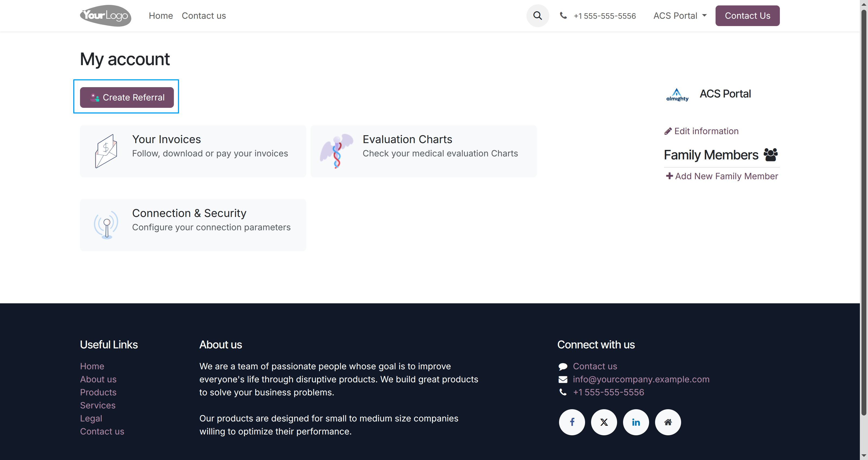Open Contact us in the top navbar

tap(203, 16)
